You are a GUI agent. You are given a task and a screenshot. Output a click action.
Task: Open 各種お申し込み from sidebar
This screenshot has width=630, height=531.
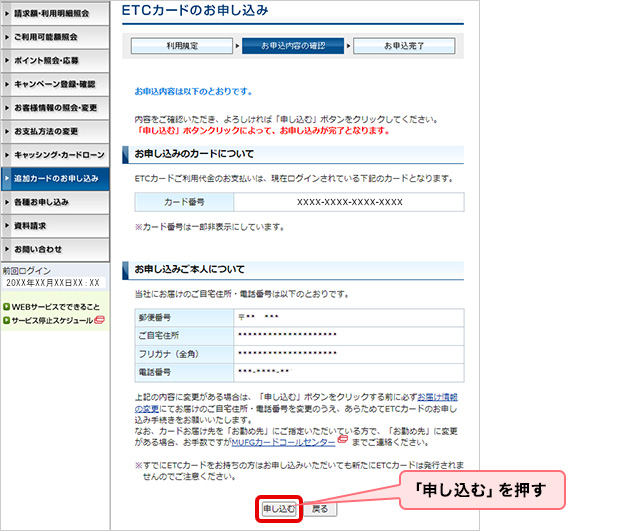[x=53, y=202]
